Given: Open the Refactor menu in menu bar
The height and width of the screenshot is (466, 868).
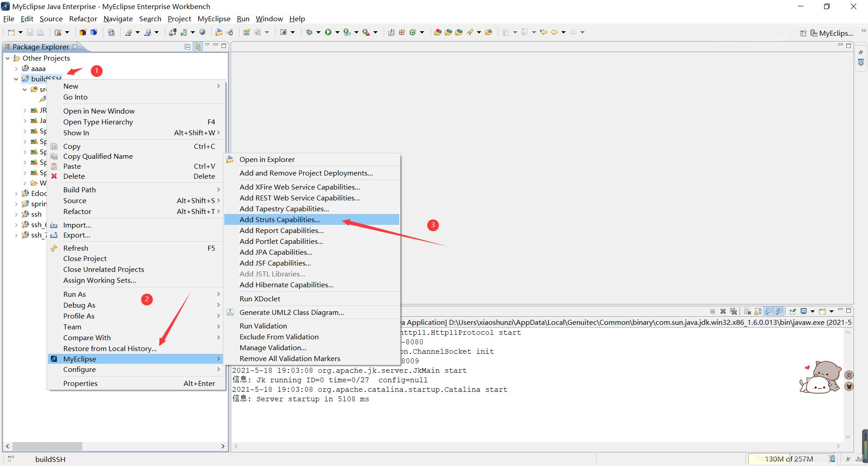Looking at the screenshot, I should (83, 19).
